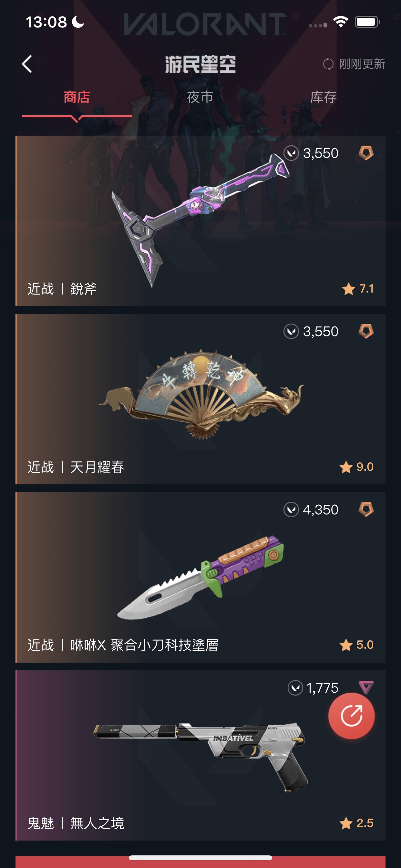Tap the star rating 9.0 icon
This screenshot has height=868, width=401.
coord(346,467)
